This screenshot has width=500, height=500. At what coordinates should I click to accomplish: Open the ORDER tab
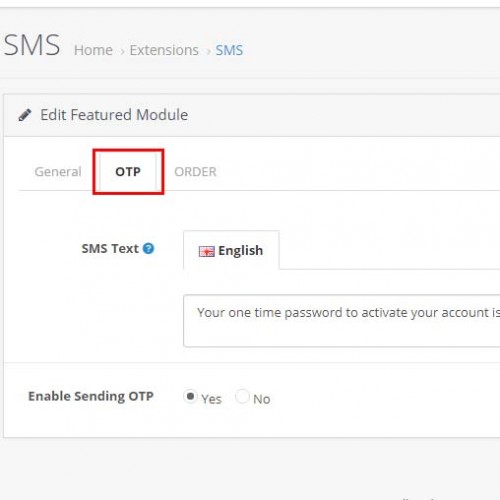[x=195, y=172]
